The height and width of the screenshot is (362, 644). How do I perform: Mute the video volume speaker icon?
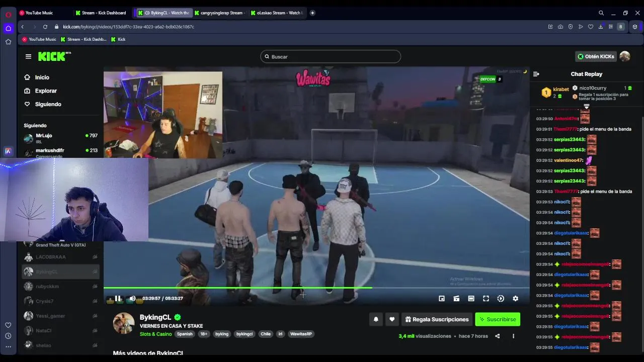pyautogui.click(x=132, y=299)
